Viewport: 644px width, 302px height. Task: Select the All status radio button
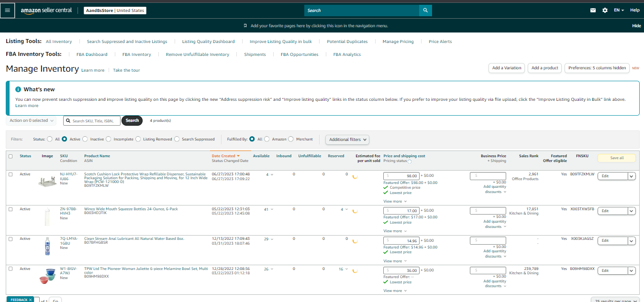(x=50, y=139)
